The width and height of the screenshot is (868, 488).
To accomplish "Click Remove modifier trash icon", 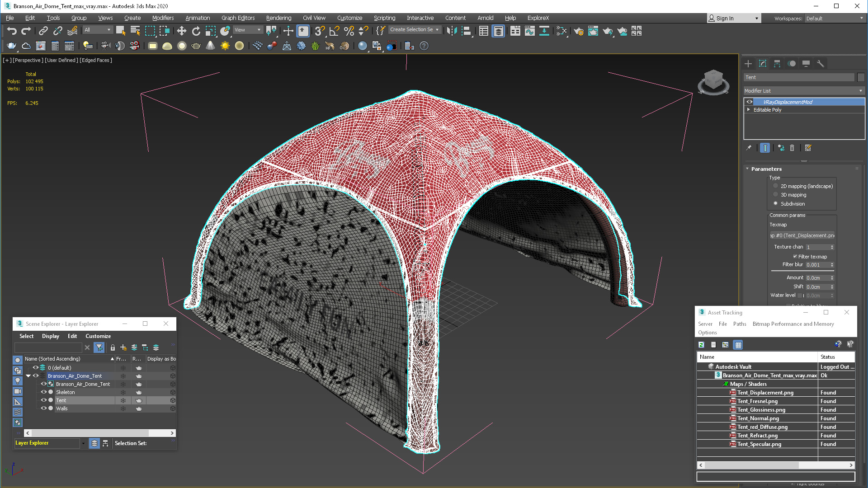I will click(792, 148).
